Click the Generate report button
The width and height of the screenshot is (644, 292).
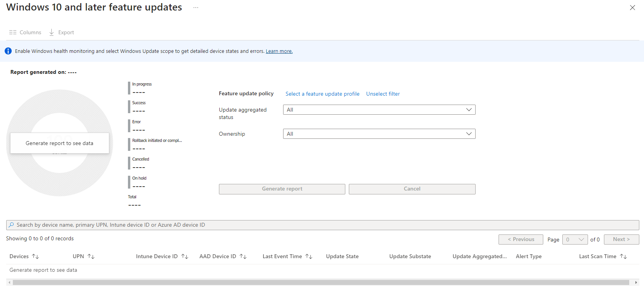click(282, 189)
